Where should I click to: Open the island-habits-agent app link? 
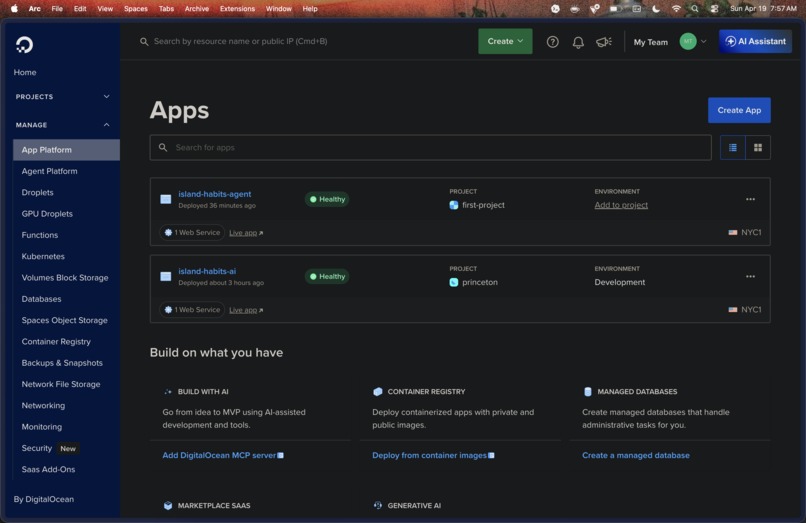point(214,194)
